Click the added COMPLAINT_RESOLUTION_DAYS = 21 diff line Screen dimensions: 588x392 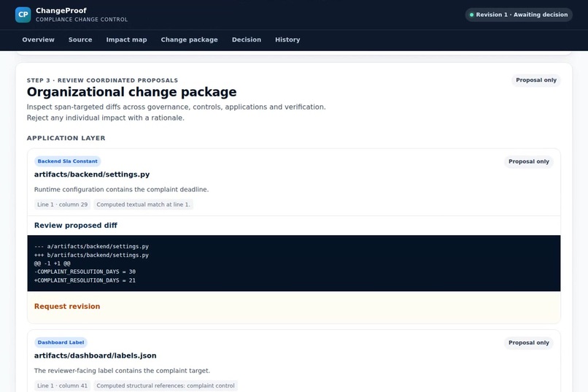85,280
